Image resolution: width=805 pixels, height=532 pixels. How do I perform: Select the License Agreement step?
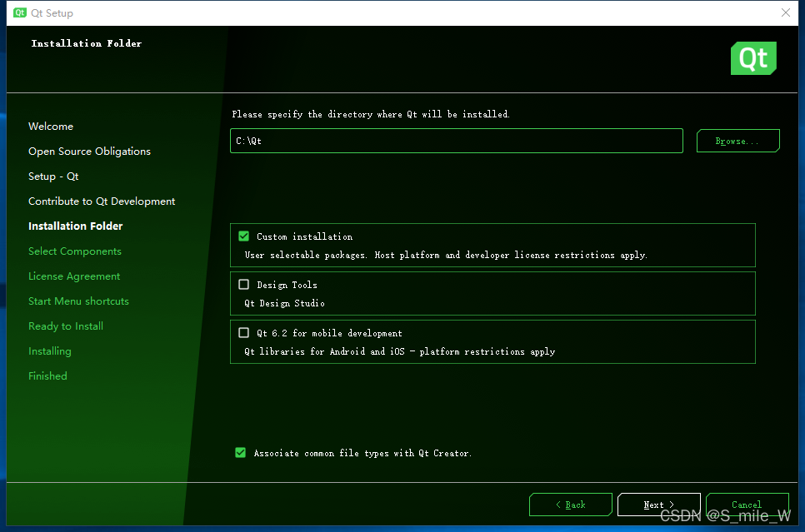[74, 276]
